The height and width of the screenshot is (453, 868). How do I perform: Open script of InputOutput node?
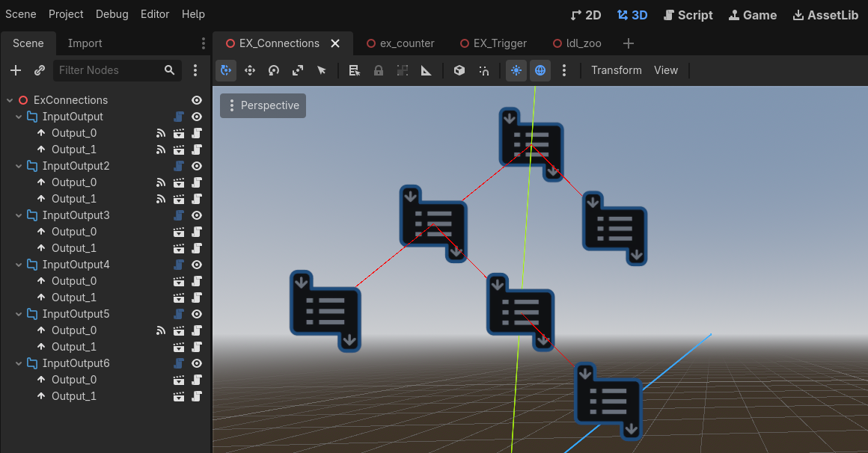[179, 117]
